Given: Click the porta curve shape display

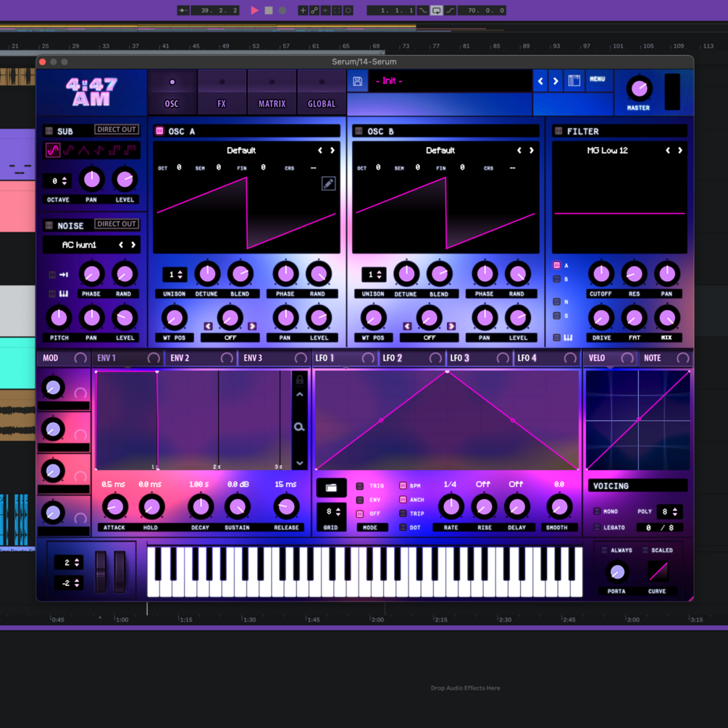Looking at the screenshot, I should click(658, 572).
